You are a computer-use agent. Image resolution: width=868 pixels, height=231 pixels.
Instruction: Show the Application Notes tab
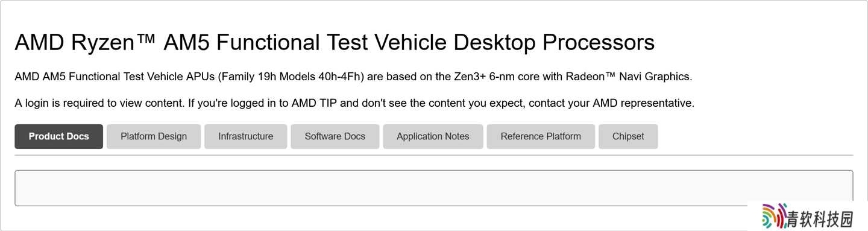coord(433,136)
